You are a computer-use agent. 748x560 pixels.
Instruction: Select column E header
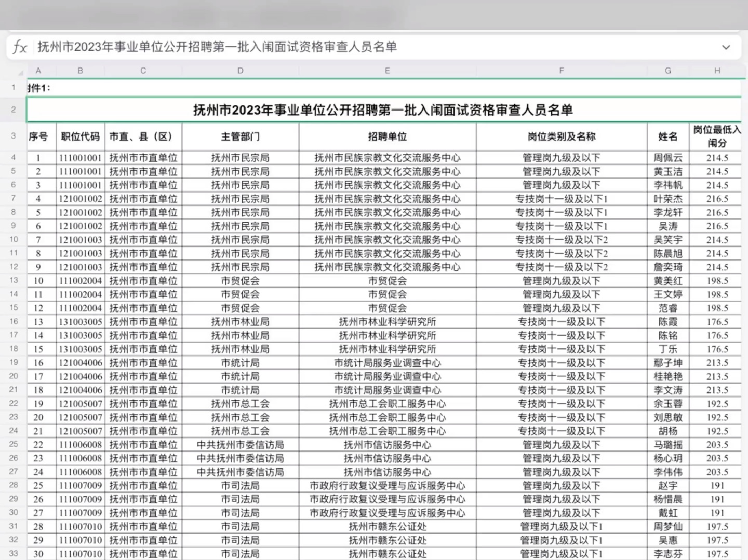click(x=387, y=71)
